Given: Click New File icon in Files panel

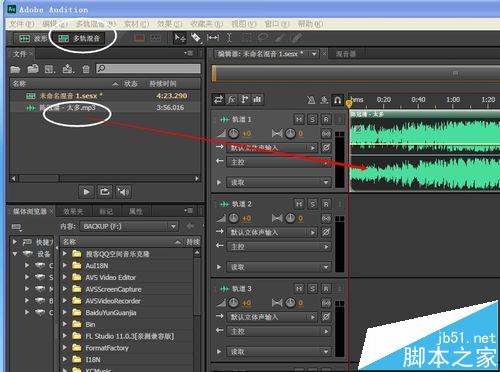Looking at the screenshot, I should [x=50, y=69].
